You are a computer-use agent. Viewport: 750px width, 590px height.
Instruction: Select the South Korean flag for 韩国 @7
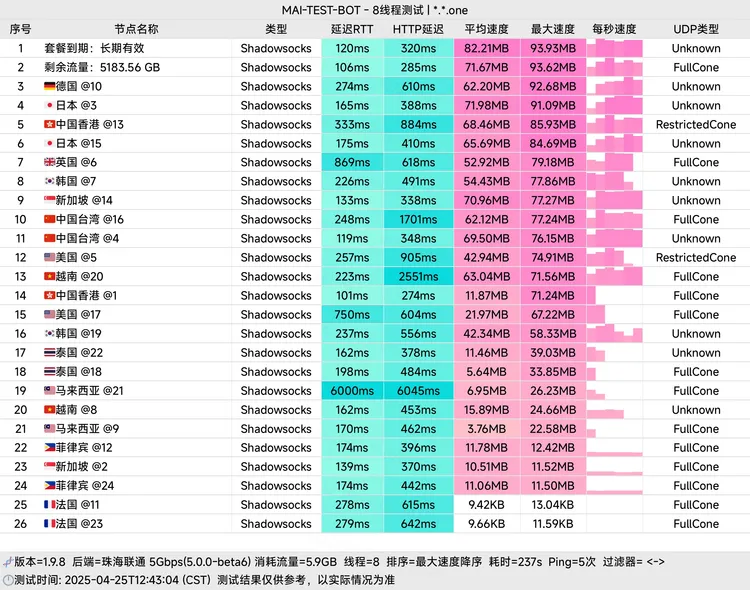(49, 181)
